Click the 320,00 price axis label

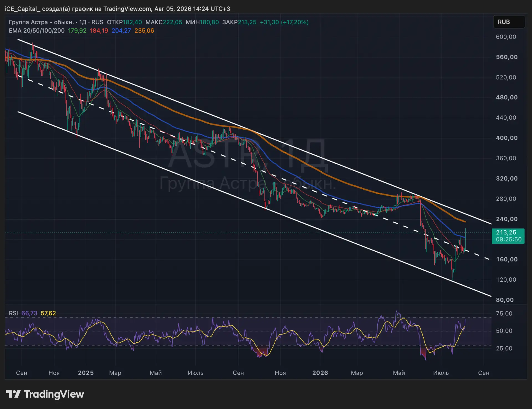507,178
